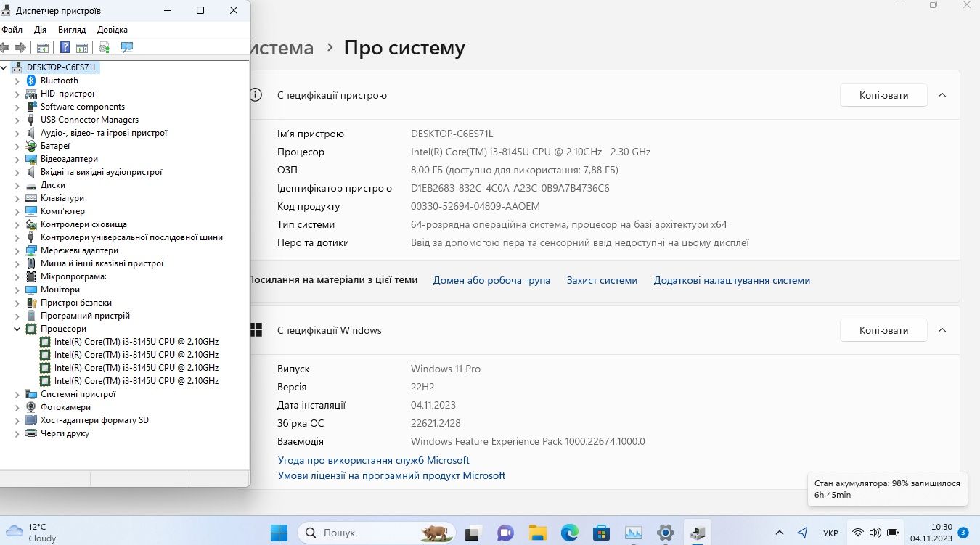Viewport: 980px width, 545px height.
Task: Click the Bluetooth icon in tree
Action: click(31, 81)
